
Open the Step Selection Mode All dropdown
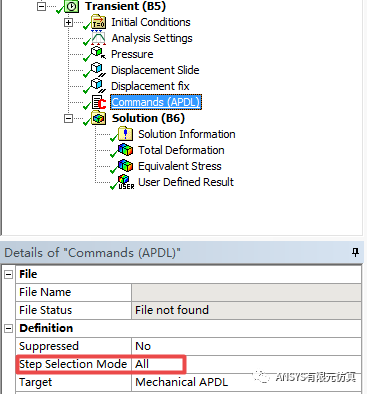246,364
